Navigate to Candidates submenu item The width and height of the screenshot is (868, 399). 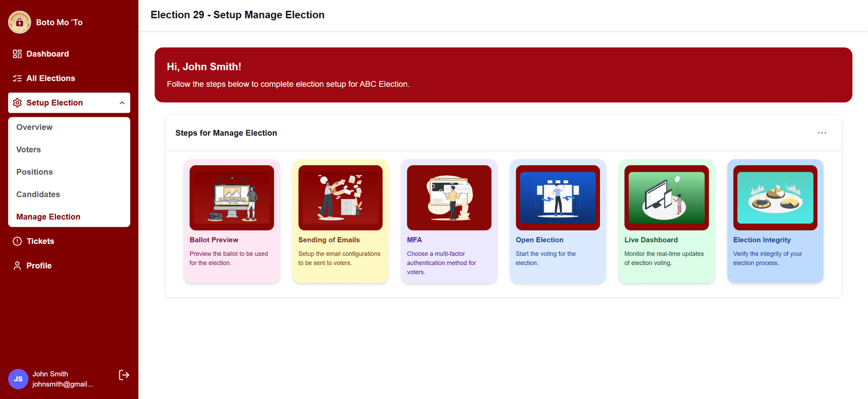point(38,195)
